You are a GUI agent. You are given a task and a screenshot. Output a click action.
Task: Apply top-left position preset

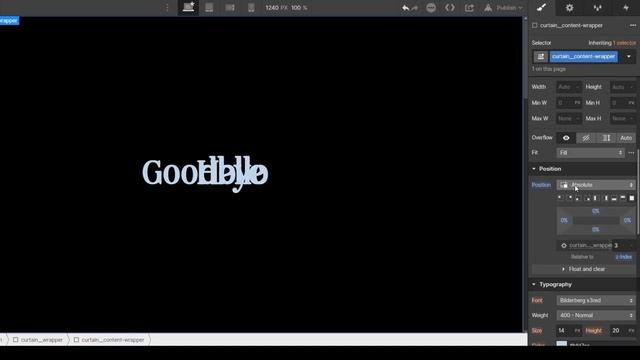point(560,198)
